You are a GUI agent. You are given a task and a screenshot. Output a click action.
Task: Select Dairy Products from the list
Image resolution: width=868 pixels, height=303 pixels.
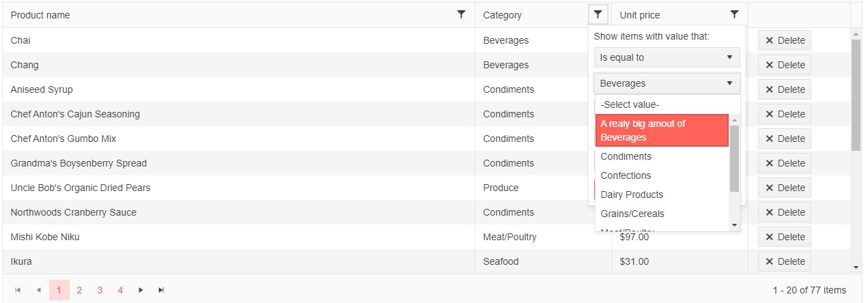pyautogui.click(x=632, y=194)
